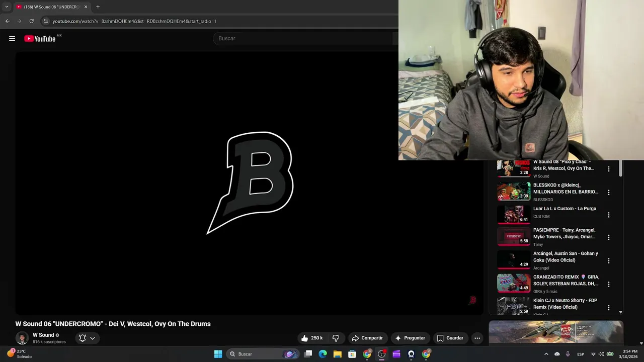Screen dimensions: 644x362
Task: Click the CUSTOM channel name in playlist
Action: click(x=541, y=217)
